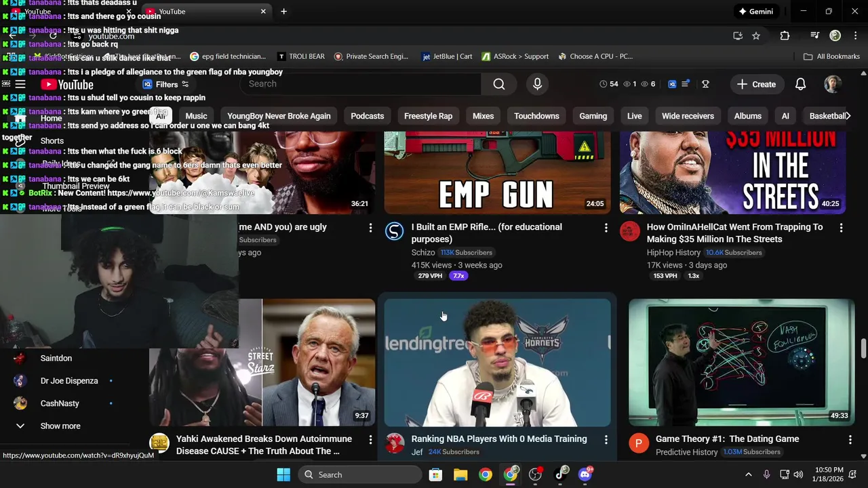Click the vidIQ eye stat showing 6
Image resolution: width=868 pixels, height=488 pixels.
coord(648,84)
